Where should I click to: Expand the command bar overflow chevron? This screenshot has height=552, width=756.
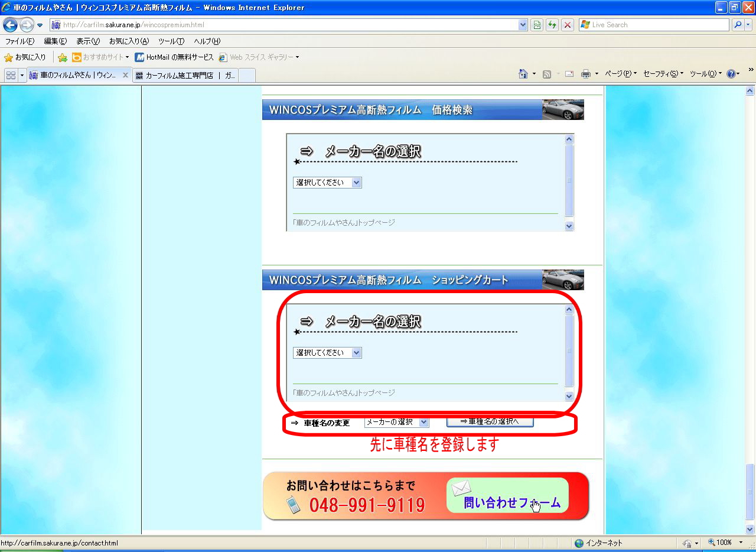click(x=751, y=70)
